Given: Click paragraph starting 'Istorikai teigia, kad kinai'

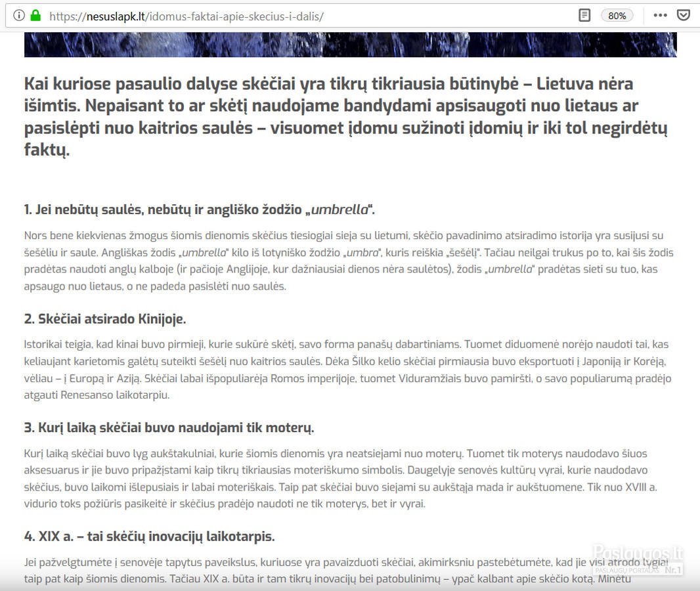Looking at the screenshot, I should [348, 370].
